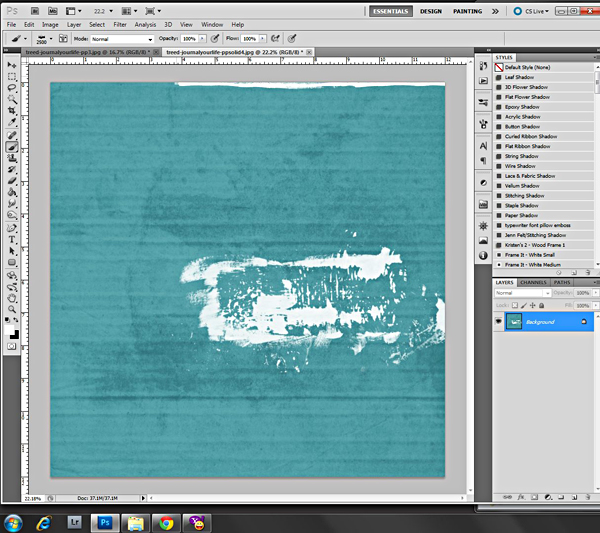Select the Lasso tool

[x=12, y=88]
